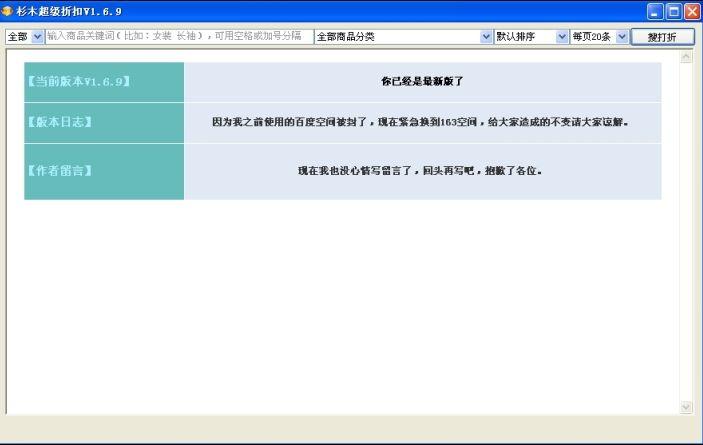Click the product keyword search input field
This screenshot has height=445, width=703.
tap(178, 37)
